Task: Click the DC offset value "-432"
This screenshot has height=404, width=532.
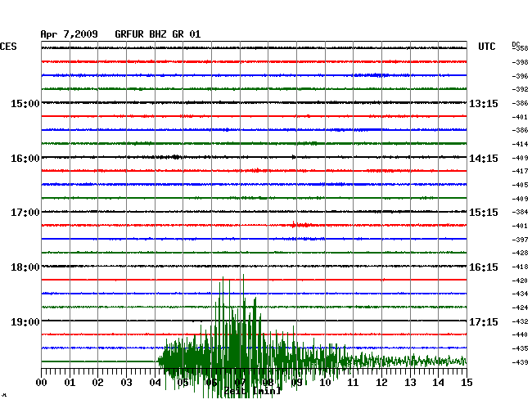Action: pos(520,321)
